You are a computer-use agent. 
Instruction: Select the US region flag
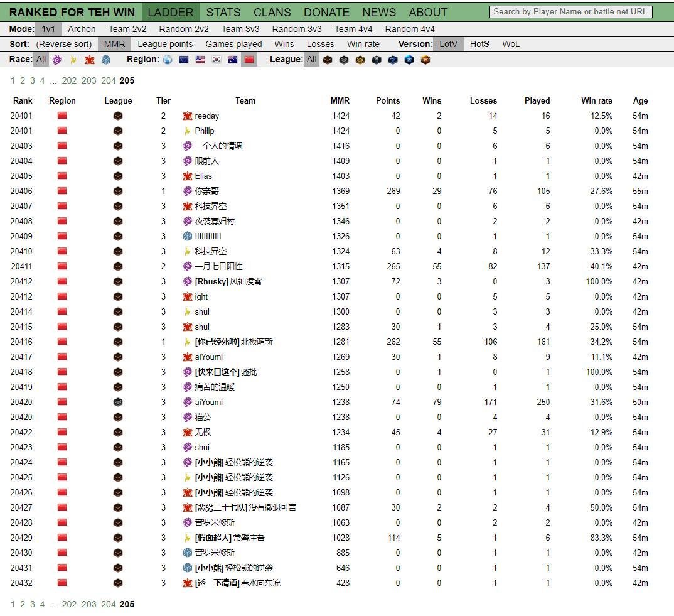(200, 60)
